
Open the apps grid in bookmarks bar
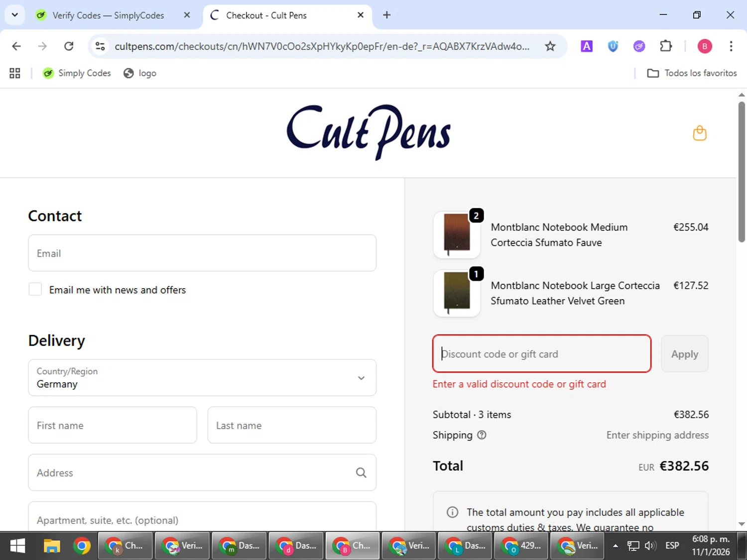pos(15,73)
